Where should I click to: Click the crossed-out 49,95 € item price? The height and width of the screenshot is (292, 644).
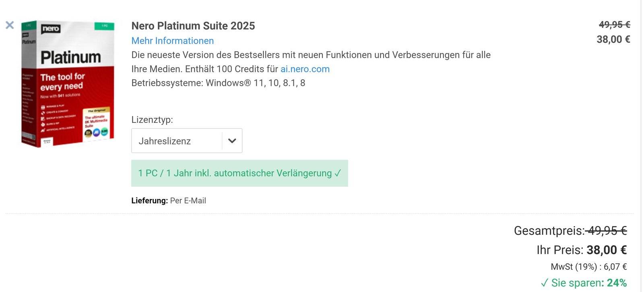pos(614,25)
